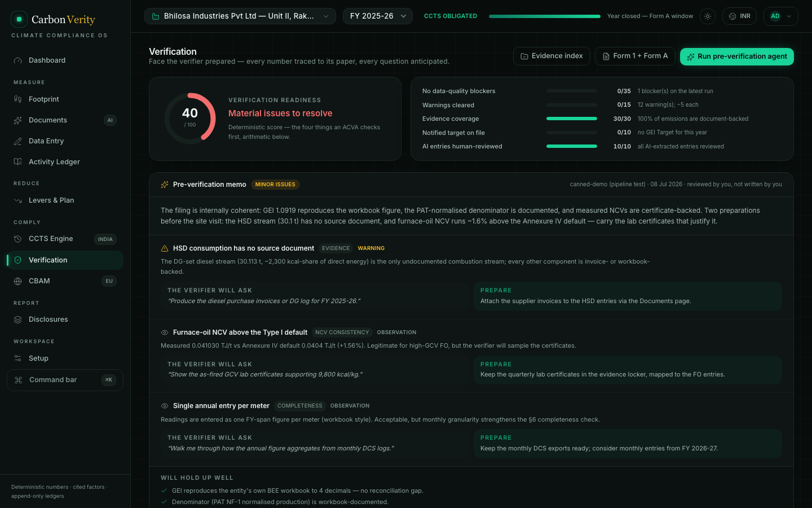Image resolution: width=812 pixels, height=508 pixels.
Task: Click the HSD warning triangle icon
Action: tap(165, 248)
